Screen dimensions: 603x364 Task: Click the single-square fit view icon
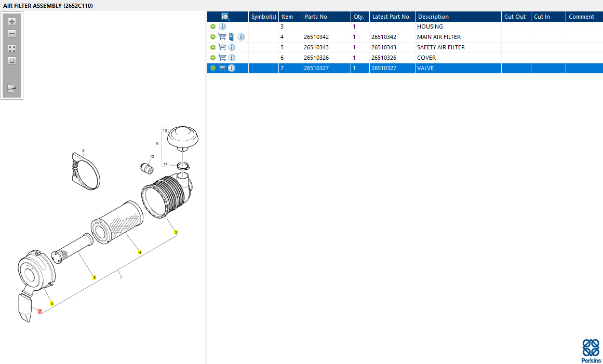click(12, 61)
